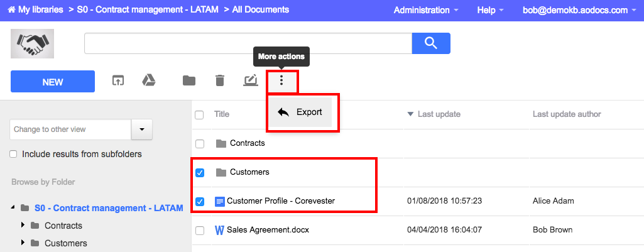The image size is (644, 252).
Task: Click the 01/08/2018 10:57:23 date cell
Action: (x=444, y=201)
